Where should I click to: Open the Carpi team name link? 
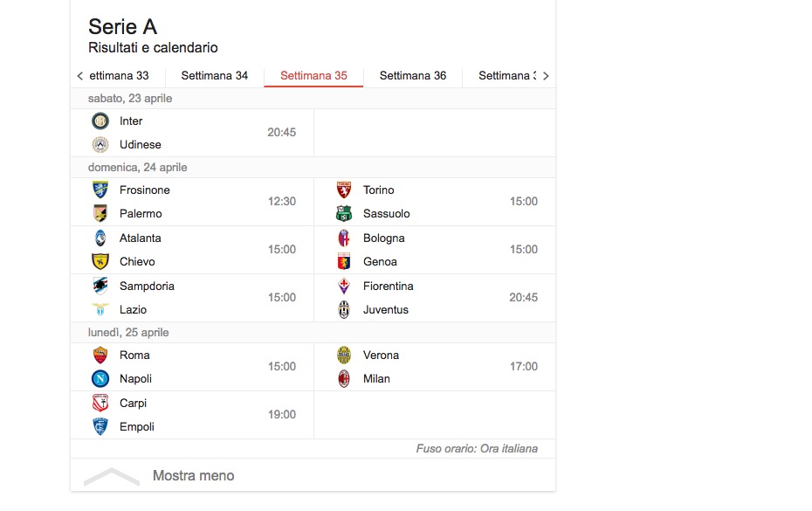[x=133, y=403]
